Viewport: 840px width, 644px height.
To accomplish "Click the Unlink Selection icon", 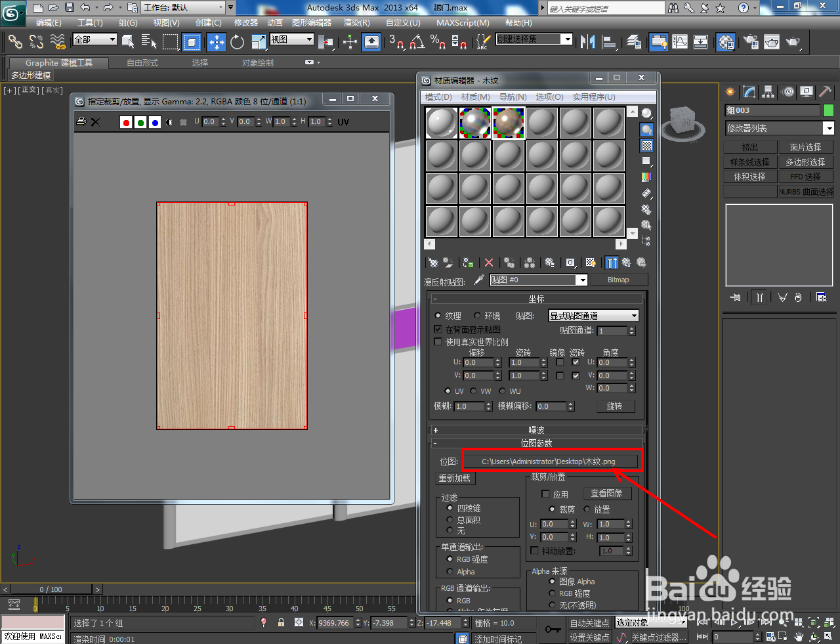I will [x=36, y=42].
